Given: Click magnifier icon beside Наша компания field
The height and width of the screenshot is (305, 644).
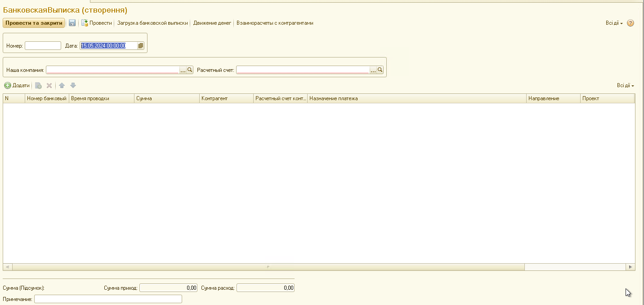Looking at the screenshot, I should 190,70.
